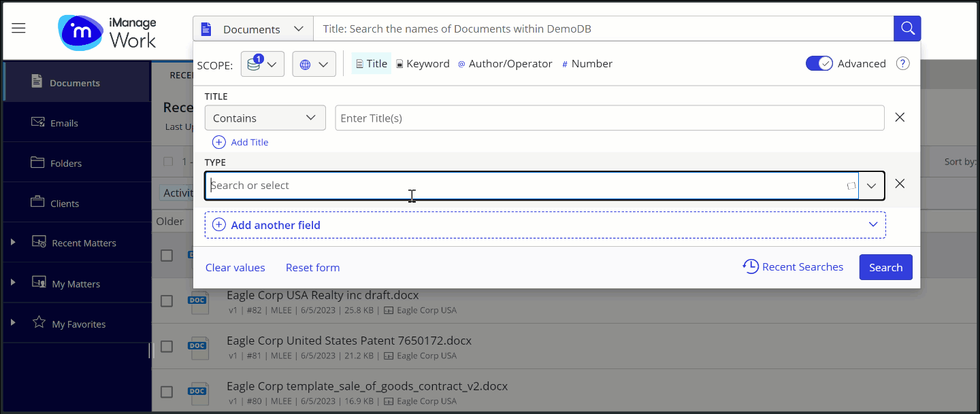Open the Contains condition dropdown
The height and width of the screenshot is (414, 980).
[265, 117]
